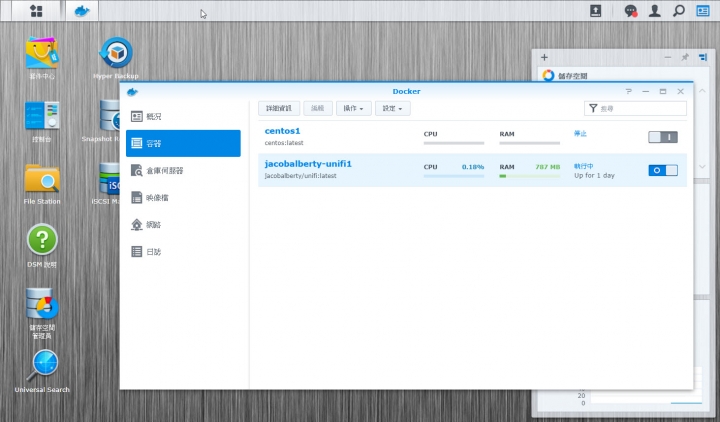The image size is (720, 422).
Task: Open the Universal Search desktop icon
Action: 42,366
